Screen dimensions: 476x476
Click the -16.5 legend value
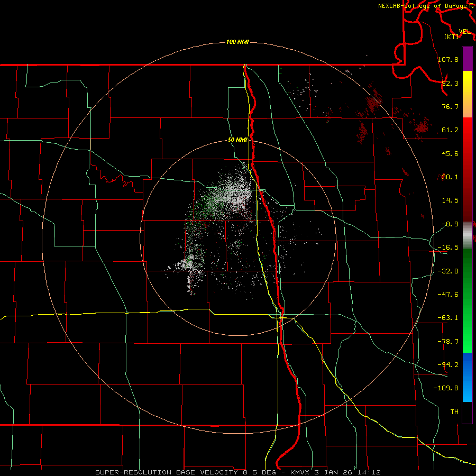pos(448,248)
